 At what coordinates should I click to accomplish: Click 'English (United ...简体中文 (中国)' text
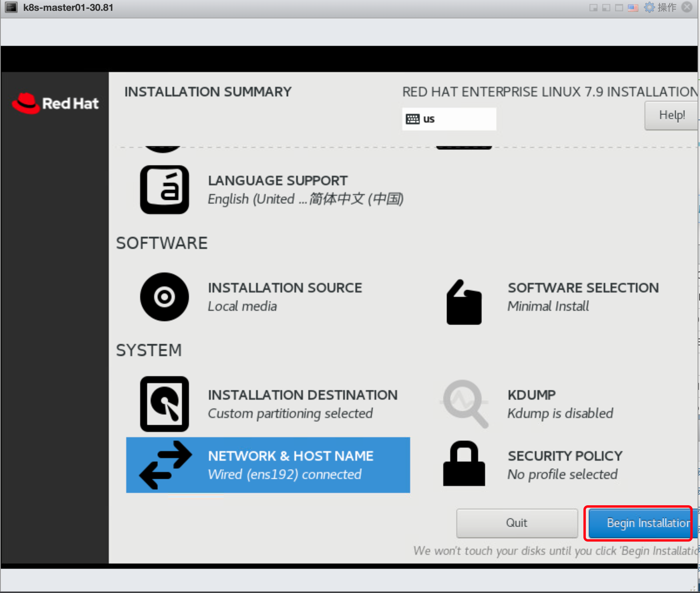[x=306, y=199]
